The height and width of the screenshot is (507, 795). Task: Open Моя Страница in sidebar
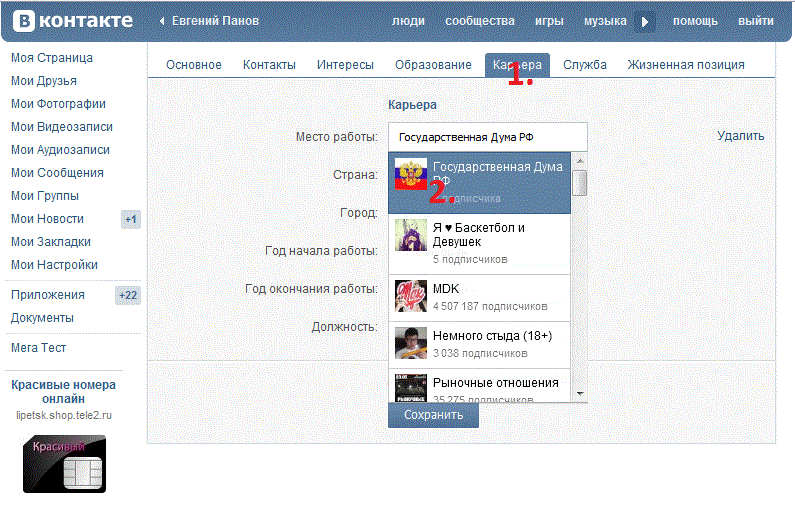point(52,58)
